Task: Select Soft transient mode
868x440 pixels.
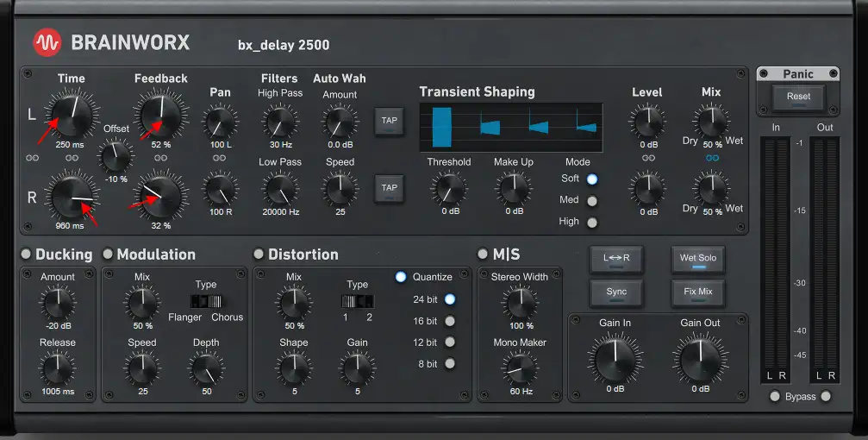Action: pos(592,179)
